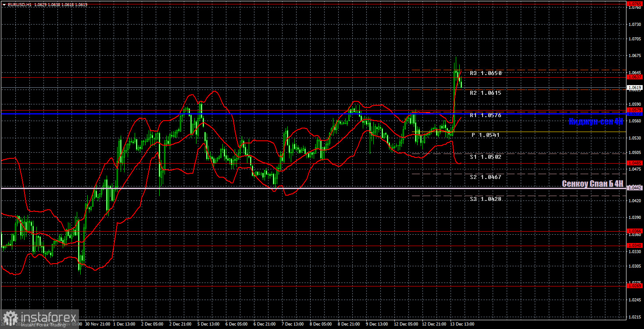The width and height of the screenshot is (644, 329).
Task: Click the blue Киджун-сен 4H label
Action: tap(596, 122)
